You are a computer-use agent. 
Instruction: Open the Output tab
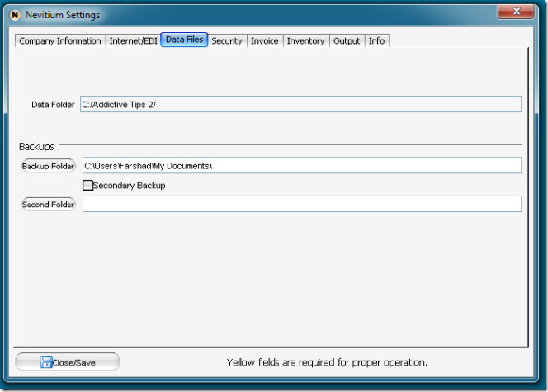coord(347,41)
